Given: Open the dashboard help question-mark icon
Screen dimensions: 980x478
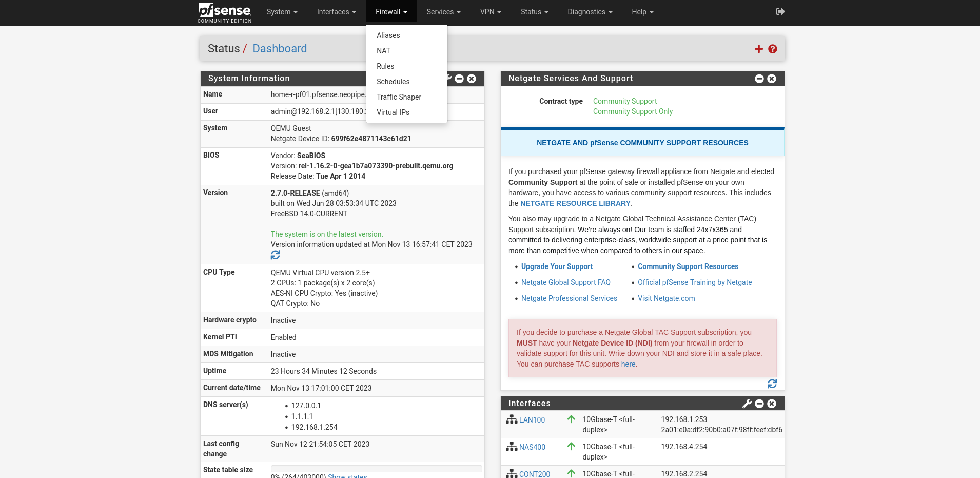Looking at the screenshot, I should 773,49.
